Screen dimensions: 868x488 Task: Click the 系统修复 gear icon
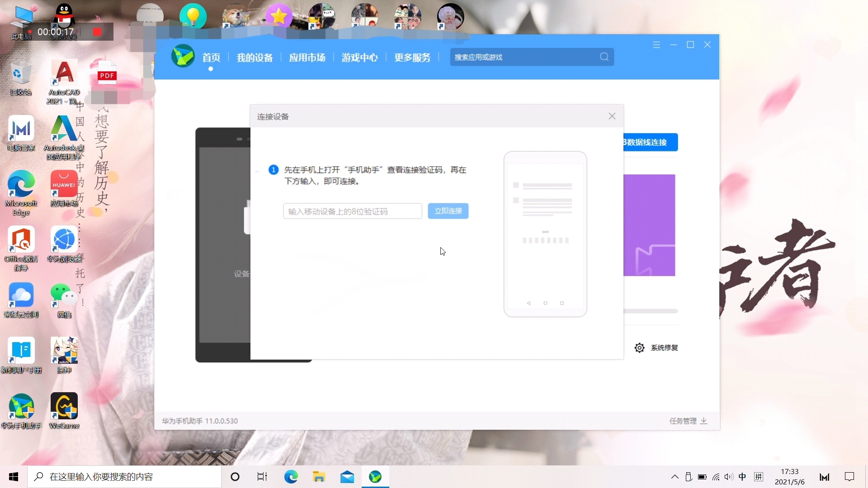point(639,347)
